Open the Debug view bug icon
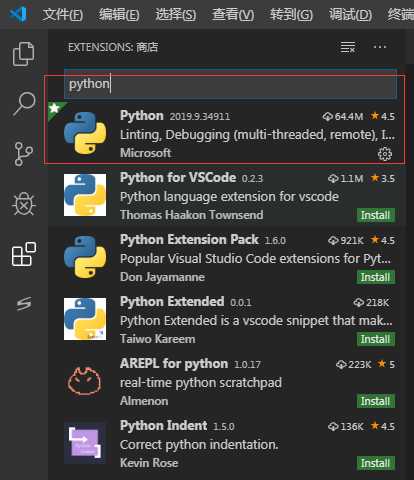414x480 pixels. click(x=24, y=204)
